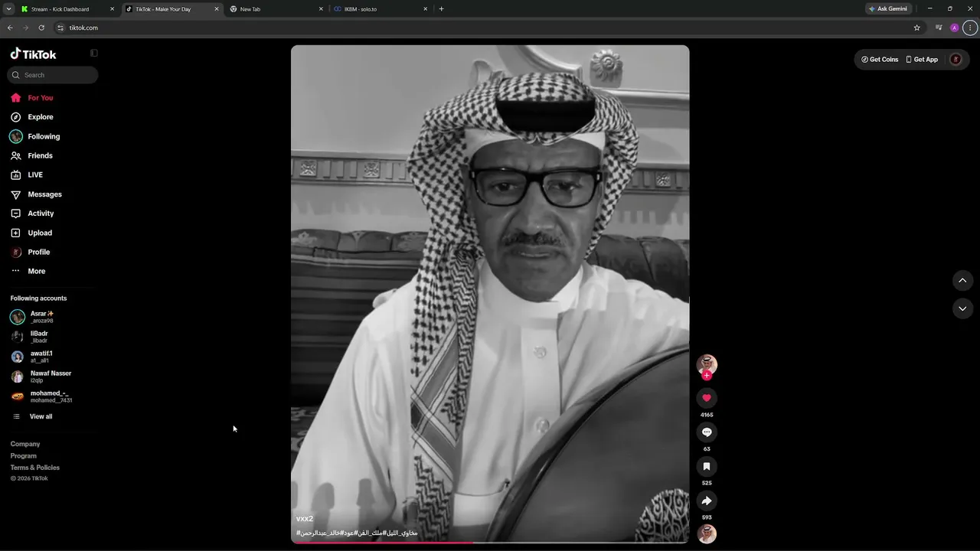Image resolution: width=980 pixels, height=551 pixels.
Task: Open the spinning sound disc below share
Action: tap(707, 533)
